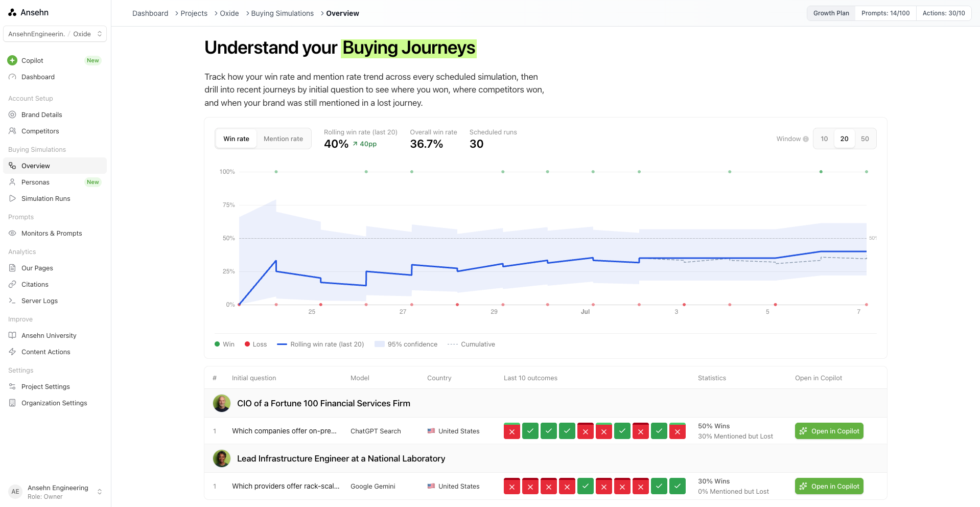Viewport: 980px width, 507px height.
Task: Set window size to 50
Action: [865, 139]
